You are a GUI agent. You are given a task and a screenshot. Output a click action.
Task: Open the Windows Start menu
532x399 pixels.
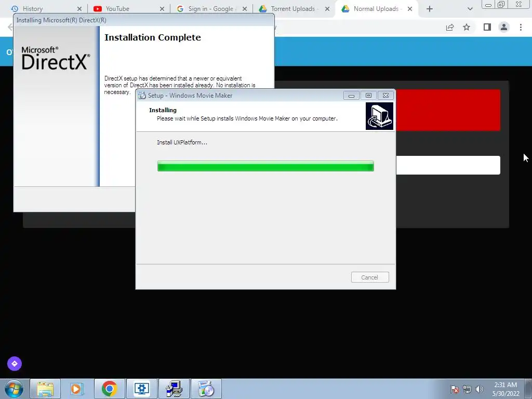point(14,389)
